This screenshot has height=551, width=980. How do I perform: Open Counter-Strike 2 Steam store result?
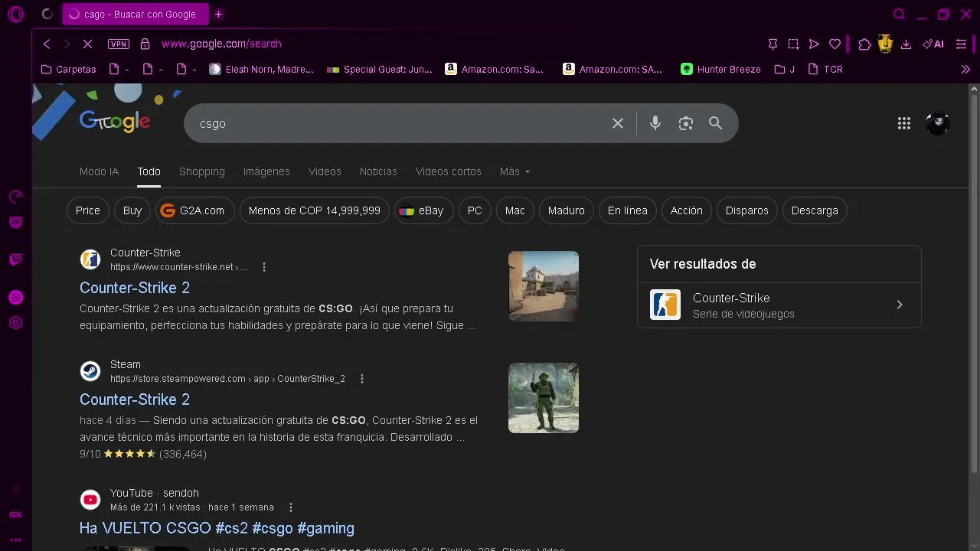[x=135, y=399]
